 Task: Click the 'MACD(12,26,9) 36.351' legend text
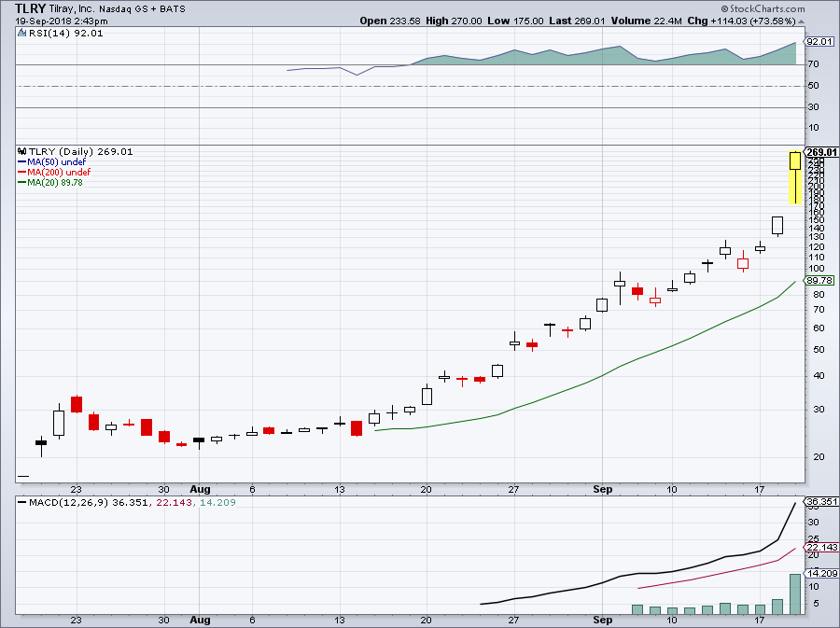pos(88,502)
